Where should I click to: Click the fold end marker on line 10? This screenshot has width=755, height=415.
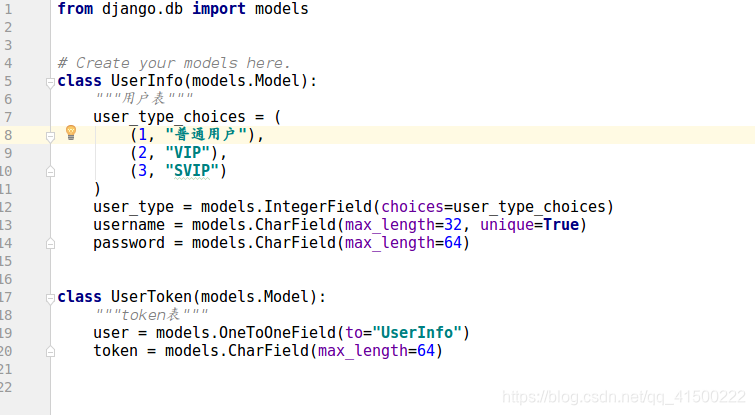(x=50, y=171)
